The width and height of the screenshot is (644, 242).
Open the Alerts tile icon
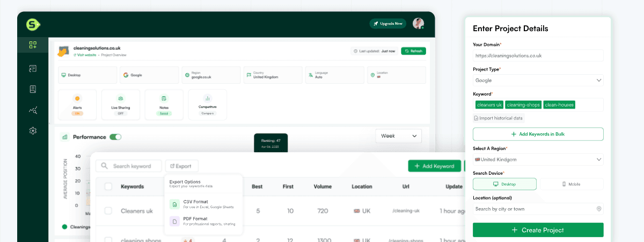click(77, 99)
